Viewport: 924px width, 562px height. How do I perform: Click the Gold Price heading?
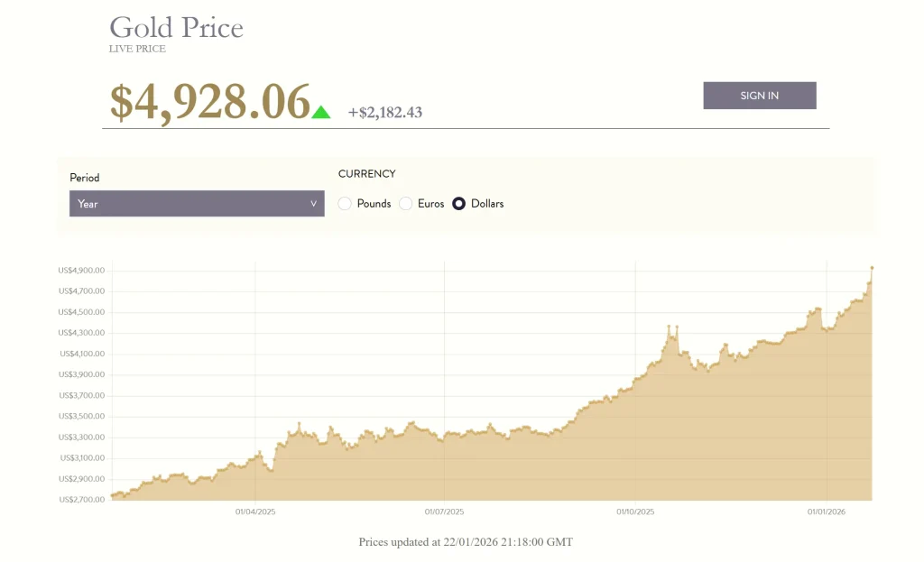176,28
